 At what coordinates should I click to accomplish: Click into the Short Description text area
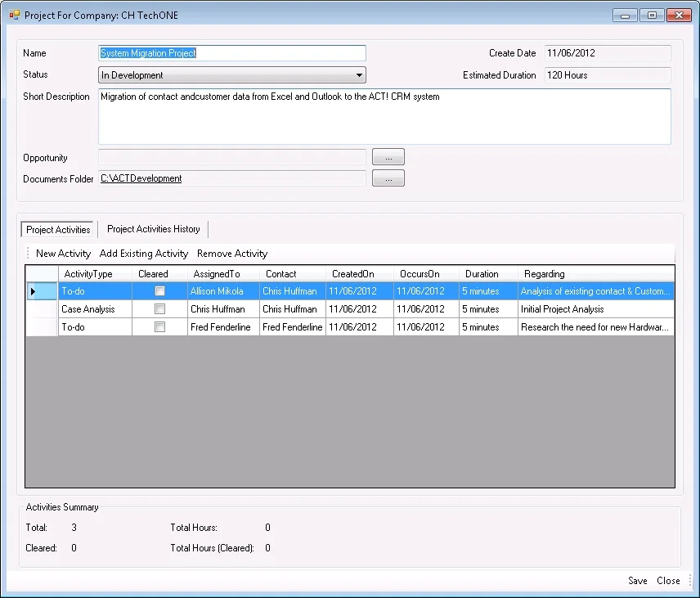(384, 116)
